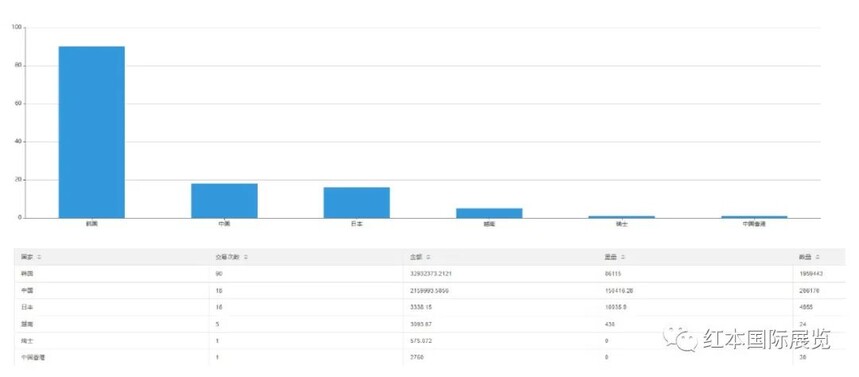Click transaction count 5 in 越南 row
Screen dimensions: 859x377
pyautogui.click(x=217, y=324)
